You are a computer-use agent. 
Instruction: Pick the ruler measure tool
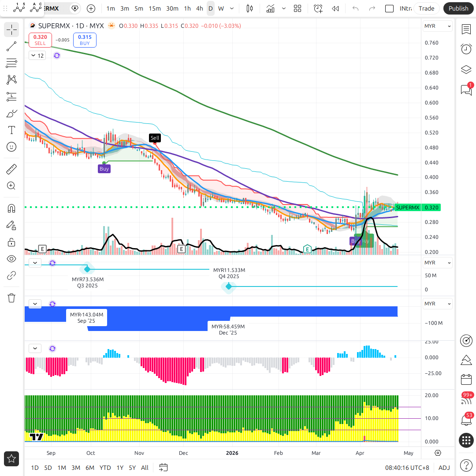click(11, 169)
